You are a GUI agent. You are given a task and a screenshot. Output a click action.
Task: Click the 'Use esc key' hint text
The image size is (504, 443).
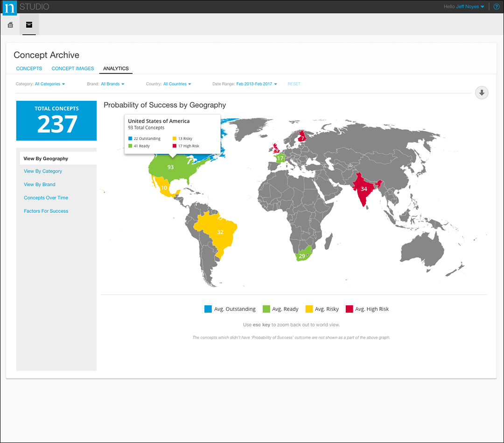point(291,325)
